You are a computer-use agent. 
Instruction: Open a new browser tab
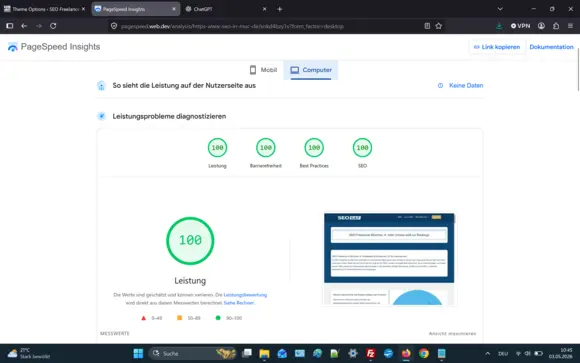[280, 9]
